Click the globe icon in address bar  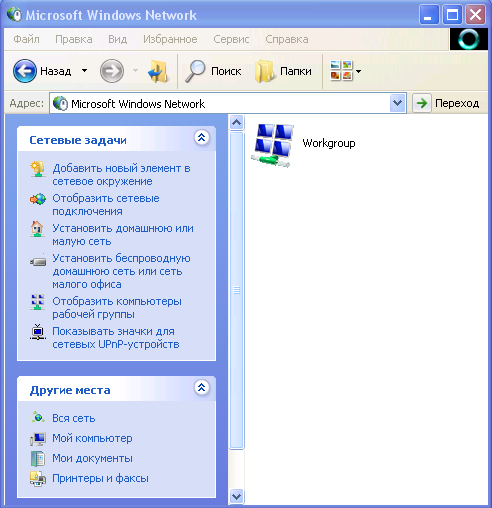(x=60, y=104)
